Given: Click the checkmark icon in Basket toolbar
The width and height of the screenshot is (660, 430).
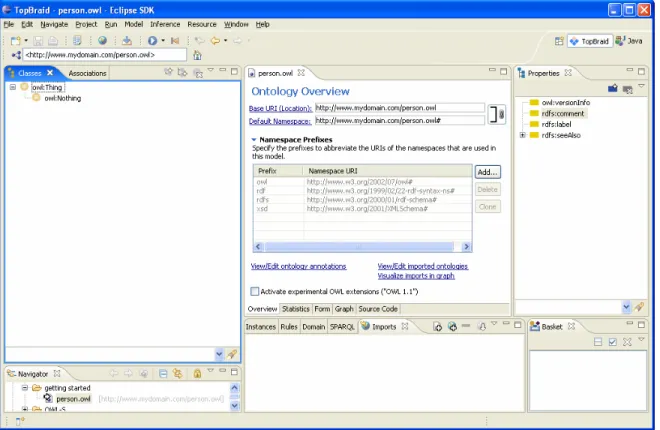Looking at the screenshot, I should (612, 342).
